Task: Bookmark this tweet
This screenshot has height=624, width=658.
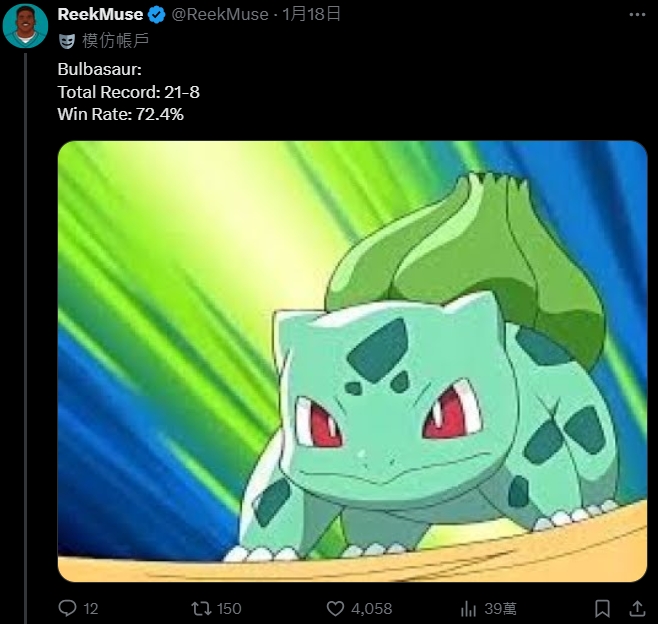Action: (x=602, y=608)
